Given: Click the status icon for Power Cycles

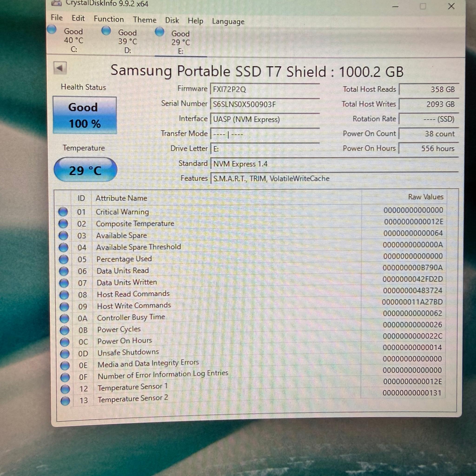Looking at the screenshot, I should click(x=65, y=330).
